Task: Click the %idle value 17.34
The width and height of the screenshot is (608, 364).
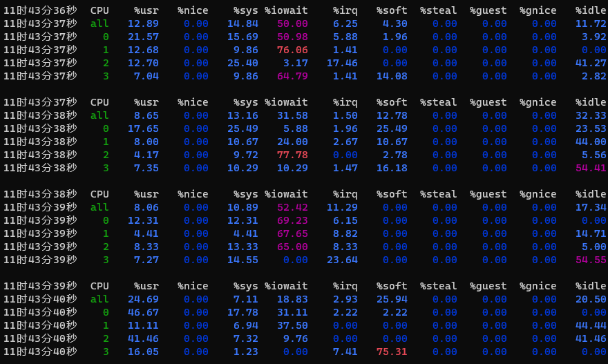Action: pos(591,207)
